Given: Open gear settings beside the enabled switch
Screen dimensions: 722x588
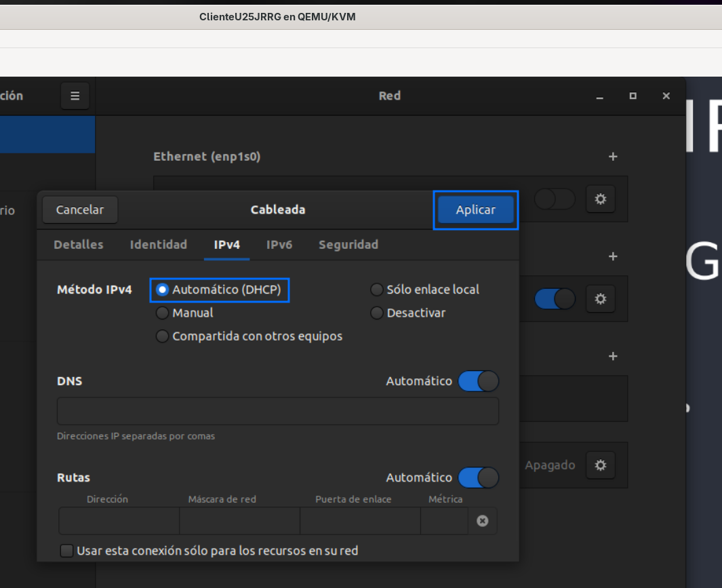Looking at the screenshot, I should pos(601,299).
